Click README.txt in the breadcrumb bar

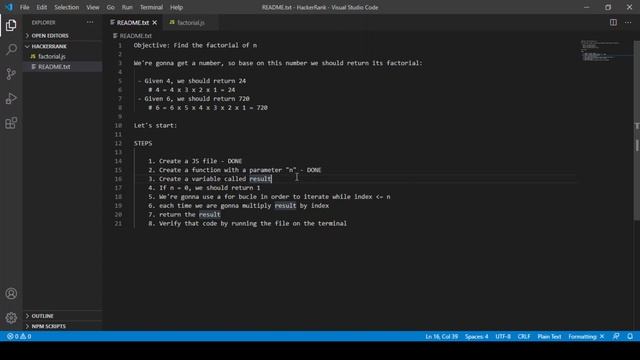[136, 36]
